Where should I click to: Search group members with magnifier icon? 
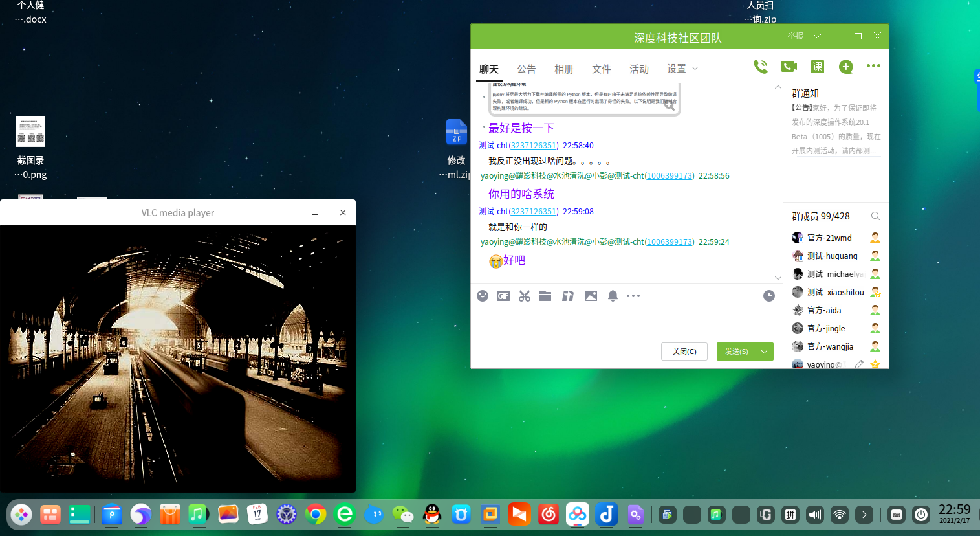coord(875,216)
